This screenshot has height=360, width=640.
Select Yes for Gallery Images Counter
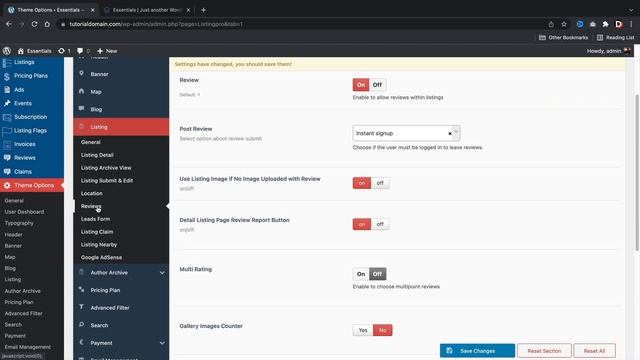363,330
